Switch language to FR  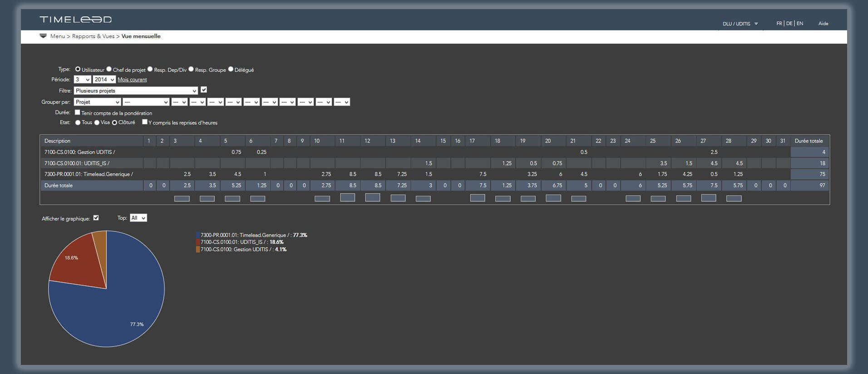point(779,23)
